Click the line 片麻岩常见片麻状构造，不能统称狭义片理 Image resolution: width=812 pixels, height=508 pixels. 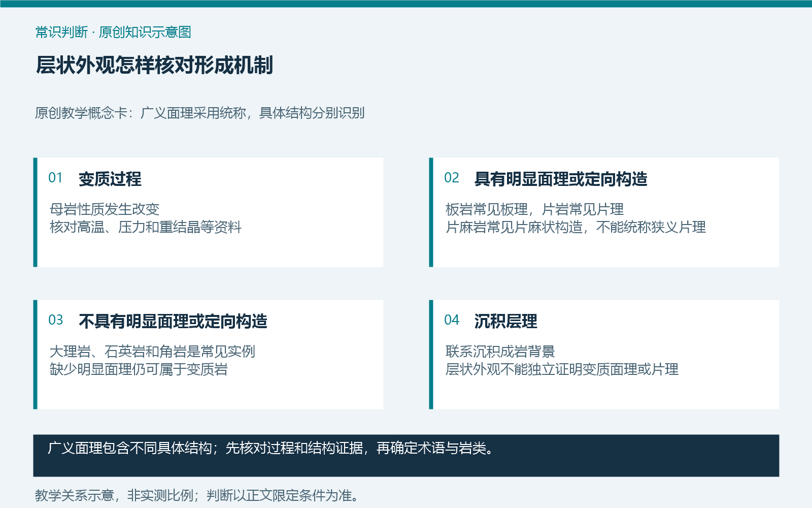pyautogui.click(x=576, y=227)
